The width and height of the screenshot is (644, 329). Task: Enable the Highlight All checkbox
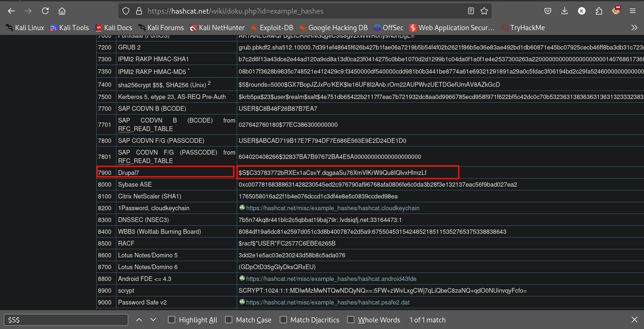click(x=172, y=320)
